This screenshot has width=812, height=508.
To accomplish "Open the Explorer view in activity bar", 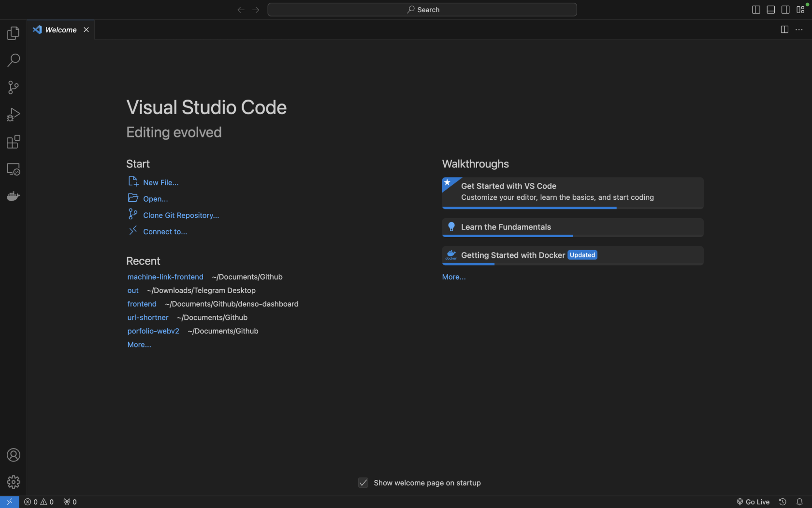I will tap(14, 33).
